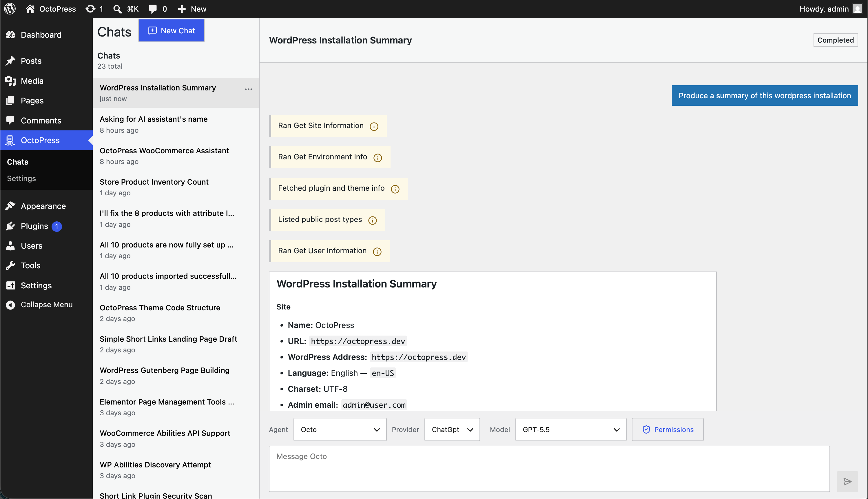Open the Media library menu

(46, 81)
